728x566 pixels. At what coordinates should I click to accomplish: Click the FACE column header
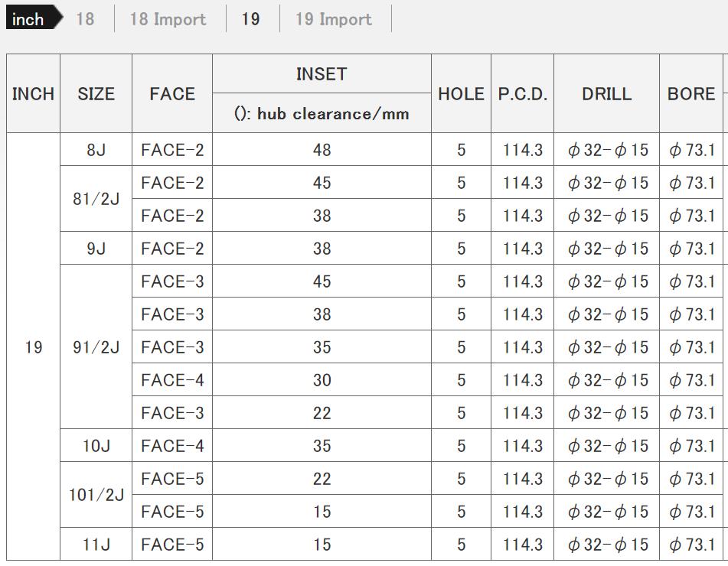(172, 94)
